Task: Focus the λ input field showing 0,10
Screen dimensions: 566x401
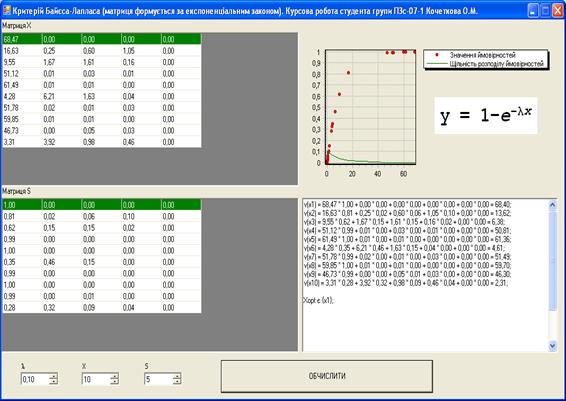Action: pyautogui.click(x=35, y=379)
